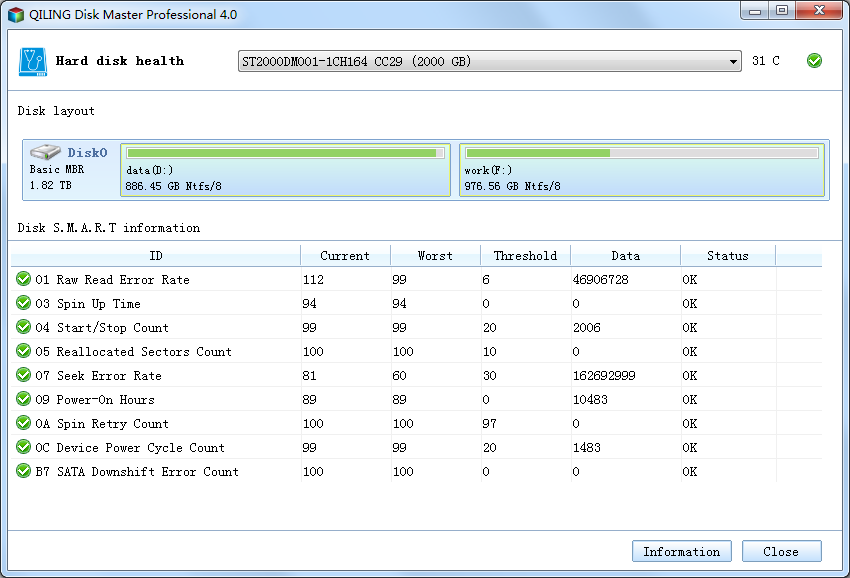850x578 pixels.
Task: Click the Status column header
Action: coord(728,255)
